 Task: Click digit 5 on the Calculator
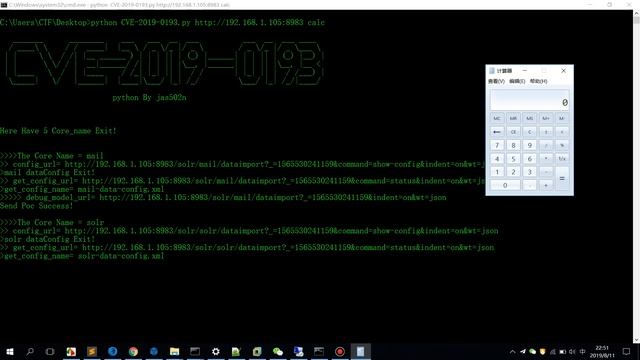[x=513, y=159]
